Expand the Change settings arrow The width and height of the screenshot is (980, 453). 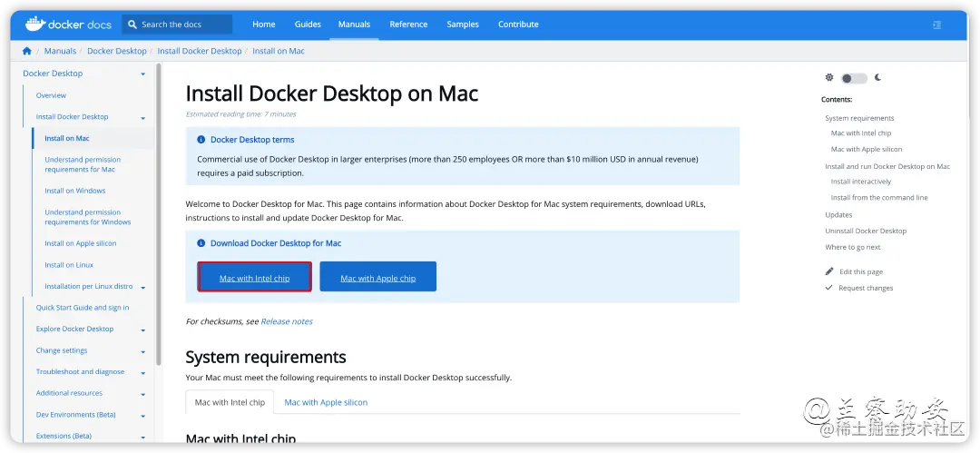click(x=143, y=351)
